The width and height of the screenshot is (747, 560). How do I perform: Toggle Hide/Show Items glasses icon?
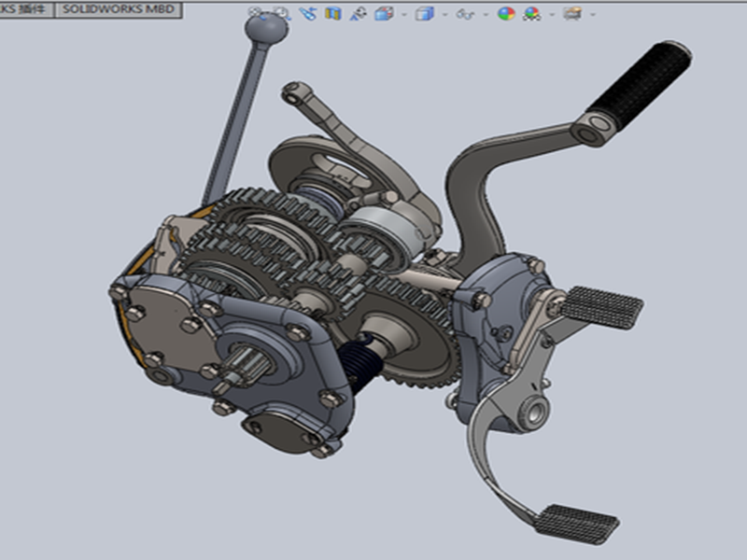(469, 14)
